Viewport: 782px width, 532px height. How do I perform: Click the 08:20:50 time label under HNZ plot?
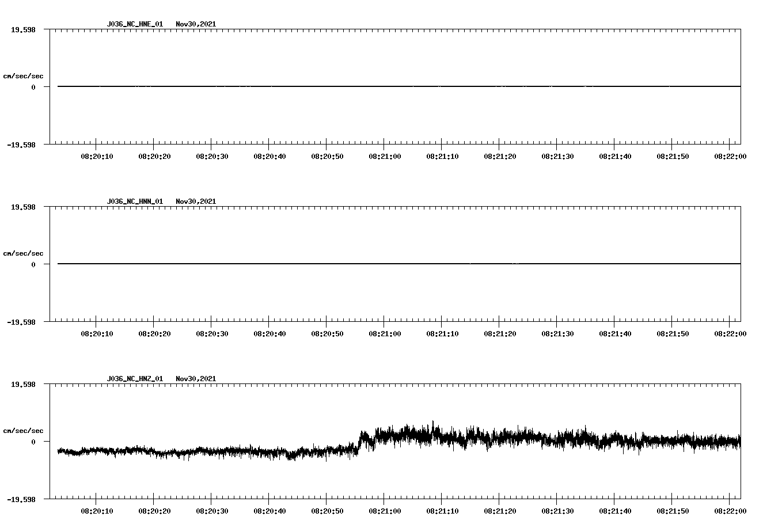click(327, 511)
